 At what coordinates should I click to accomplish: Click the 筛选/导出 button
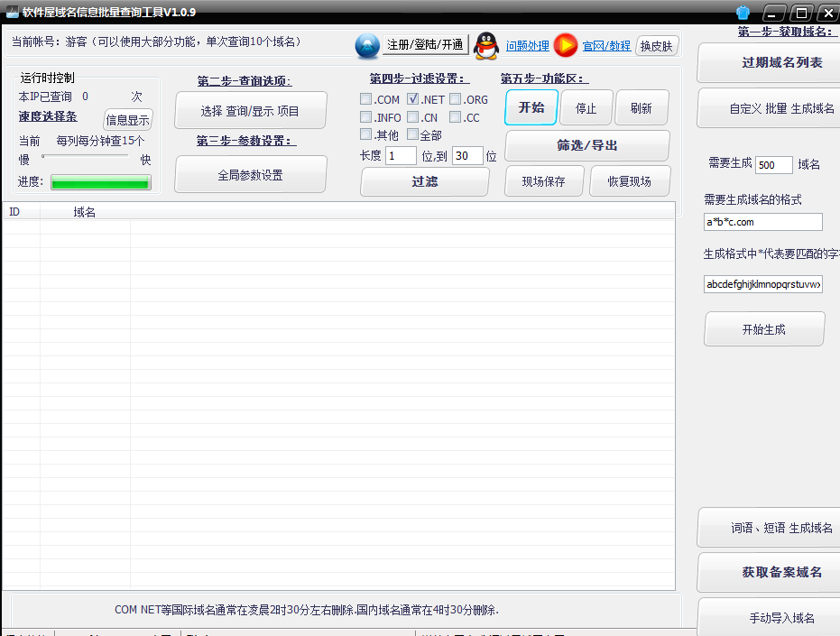coord(586,145)
